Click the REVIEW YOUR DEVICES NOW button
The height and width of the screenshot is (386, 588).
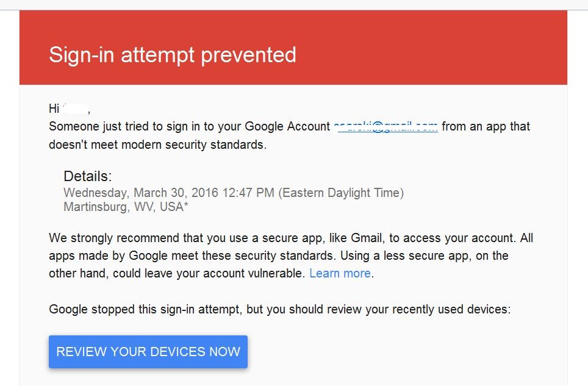coord(148,351)
